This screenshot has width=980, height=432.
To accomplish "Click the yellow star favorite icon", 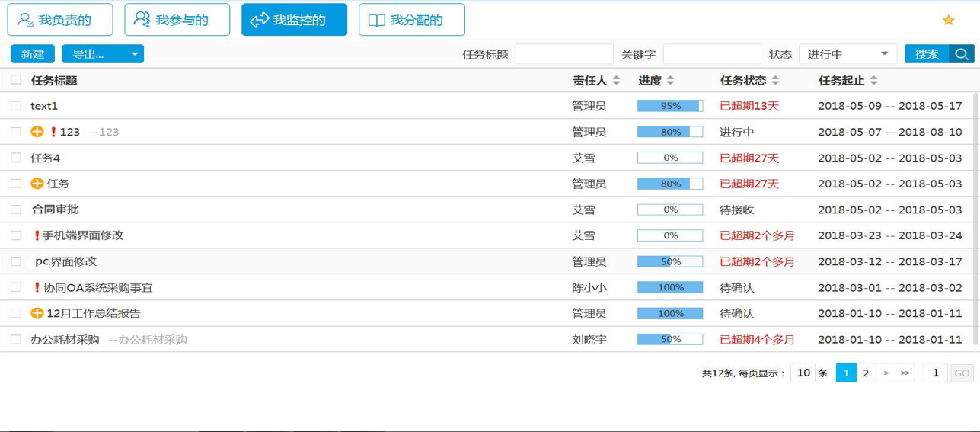I will coord(948,21).
